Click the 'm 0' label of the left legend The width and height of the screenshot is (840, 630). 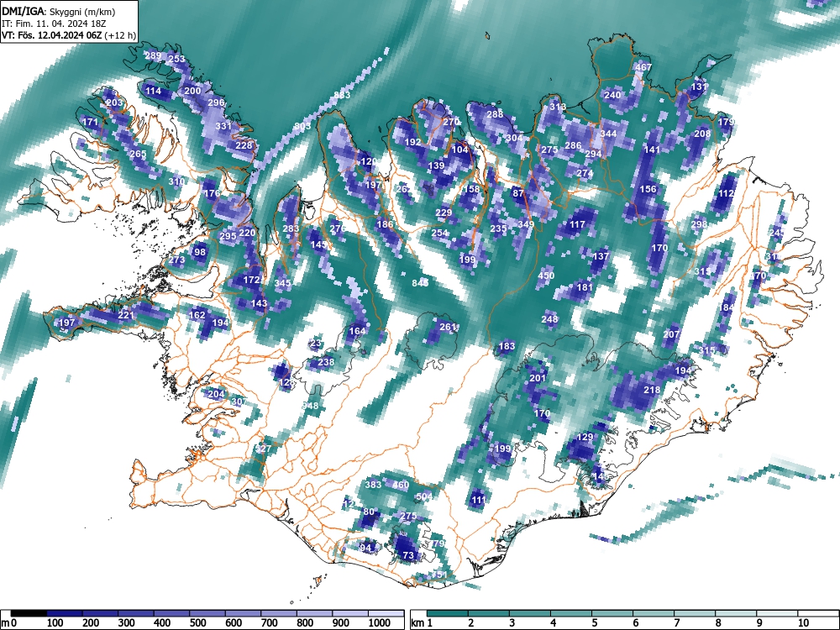(x=9, y=623)
